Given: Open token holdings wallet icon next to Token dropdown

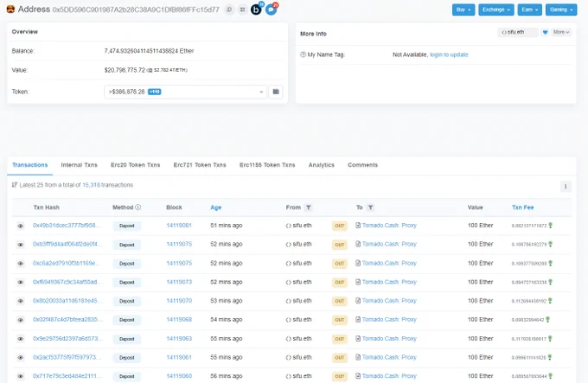Looking at the screenshot, I should tap(276, 92).
